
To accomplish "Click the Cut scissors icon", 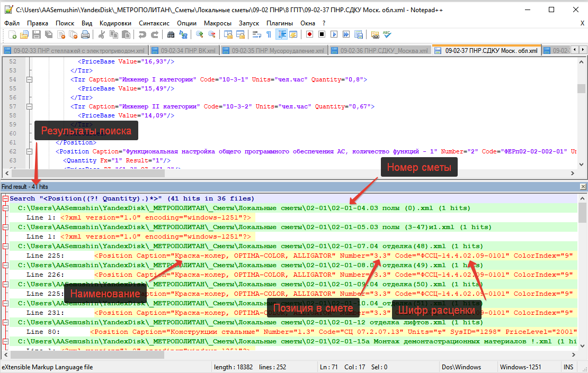I will [101, 35].
